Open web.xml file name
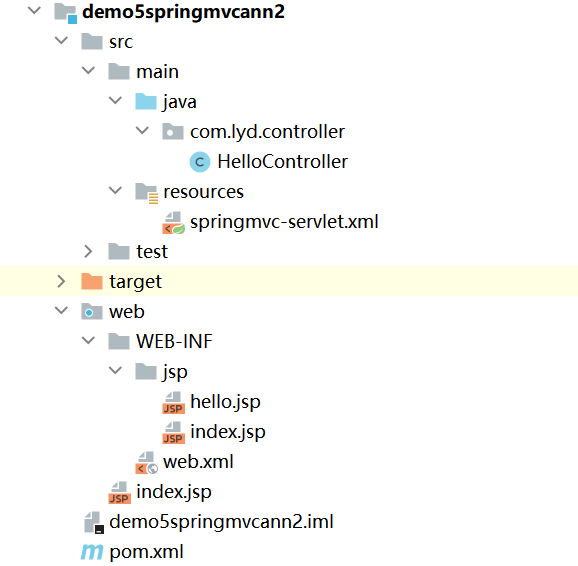The image size is (578, 566). click(x=198, y=462)
